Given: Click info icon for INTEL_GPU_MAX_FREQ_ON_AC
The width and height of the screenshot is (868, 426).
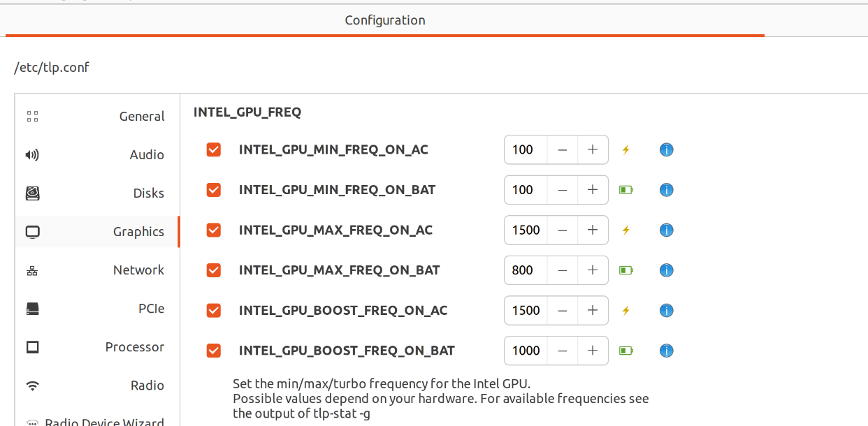Looking at the screenshot, I should point(667,230).
